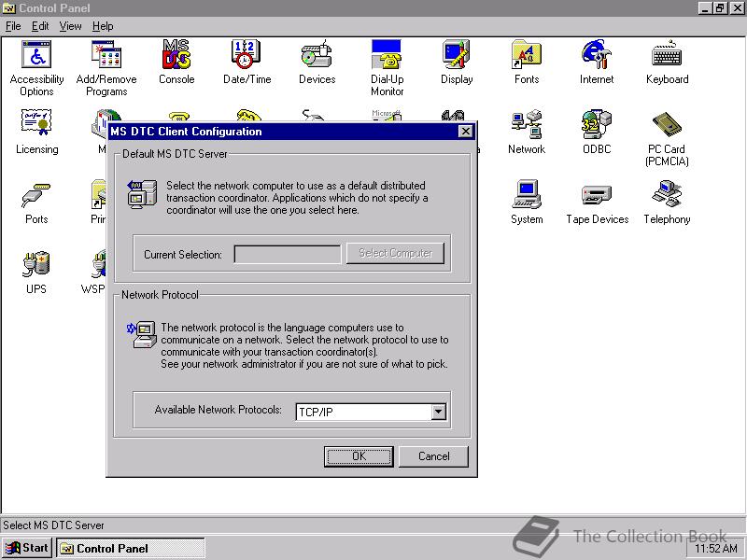Open the Edit menu
The width and height of the screenshot is (747, 560).
point(40,26)
